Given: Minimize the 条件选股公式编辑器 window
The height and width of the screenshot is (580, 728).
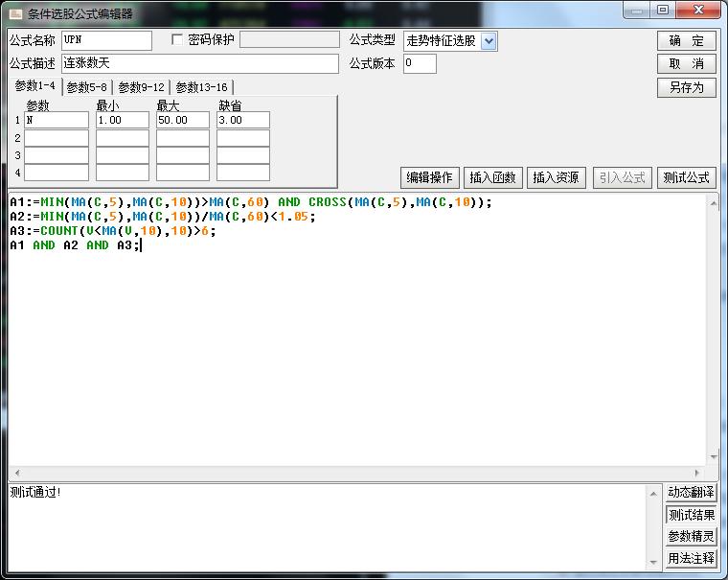Looking at the screenshot, I should coord(637,11).
